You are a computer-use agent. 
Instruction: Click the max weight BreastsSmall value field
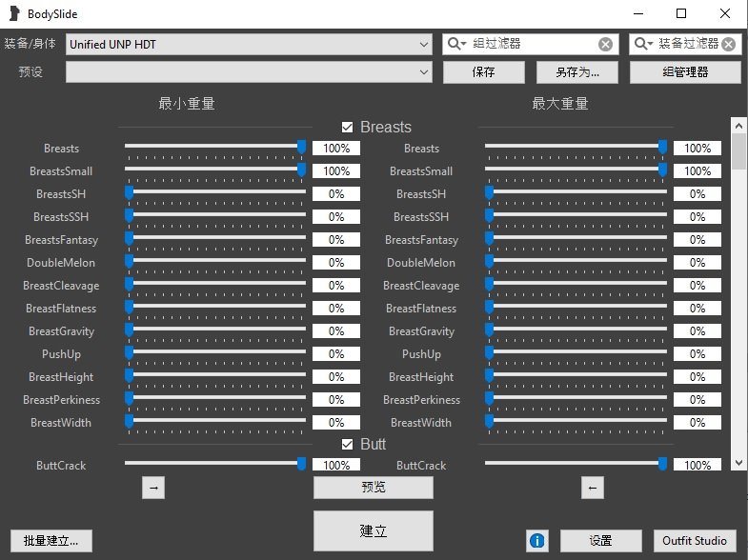697,171
